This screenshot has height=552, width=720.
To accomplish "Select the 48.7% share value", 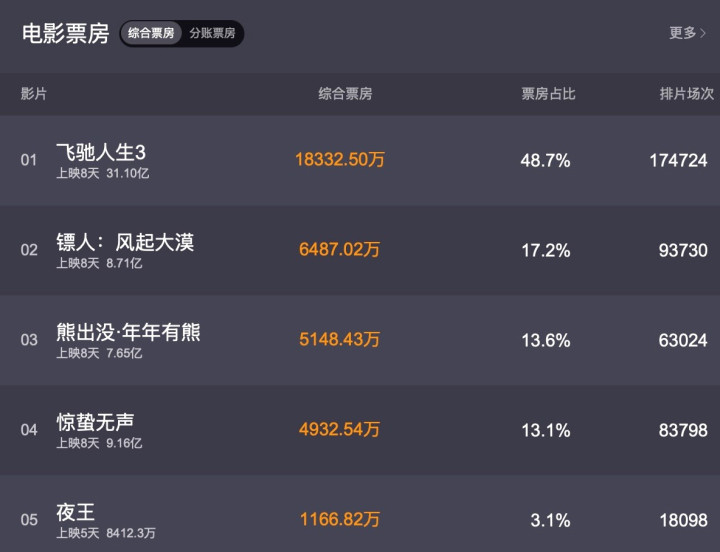I will coord(545,160).
